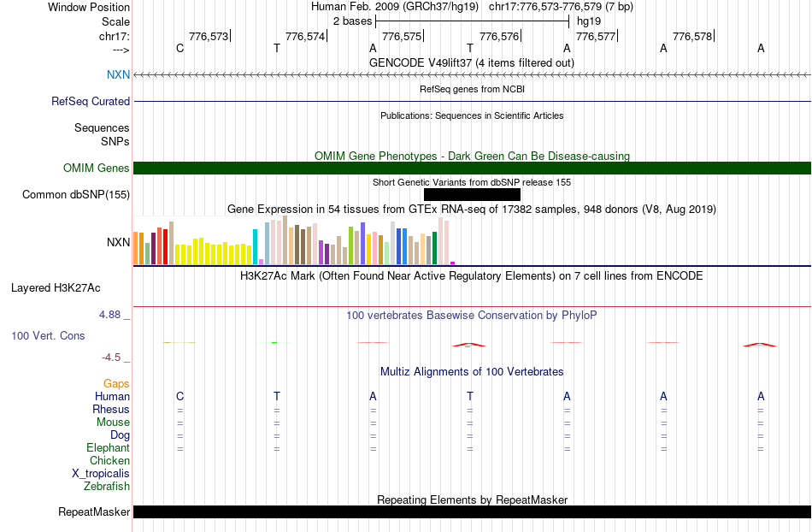This screenshot has width=812, height=532.
Task: Click the cyan bar in GTEx chart
Action: tap(255, 246)
